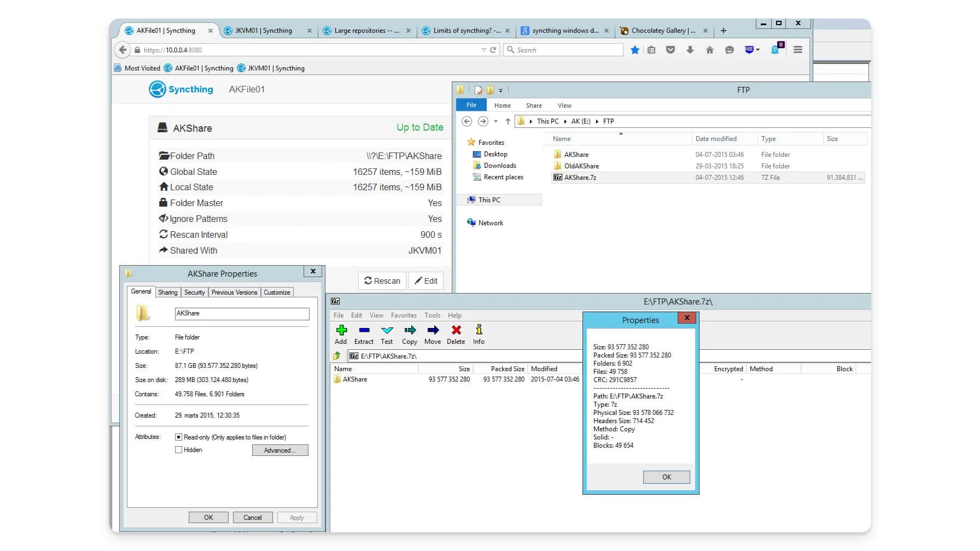The image size is (980, 551).
Task: Toggle Read-only checkbox in AKShare Properties
Action: coord(178,437)
